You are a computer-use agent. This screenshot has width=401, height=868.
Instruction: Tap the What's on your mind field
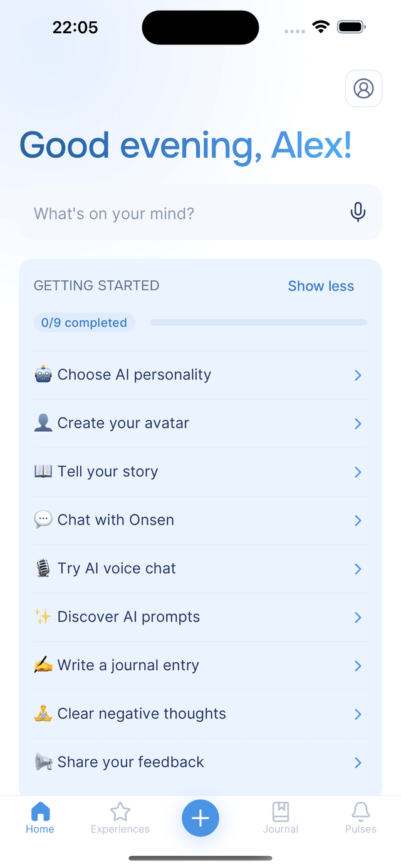click(157, 213)
